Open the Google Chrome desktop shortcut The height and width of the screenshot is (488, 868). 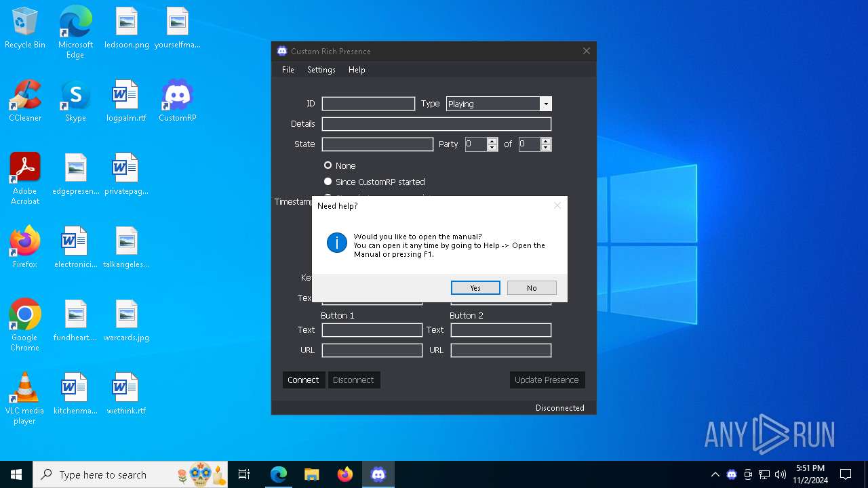[x=25, y=325]
